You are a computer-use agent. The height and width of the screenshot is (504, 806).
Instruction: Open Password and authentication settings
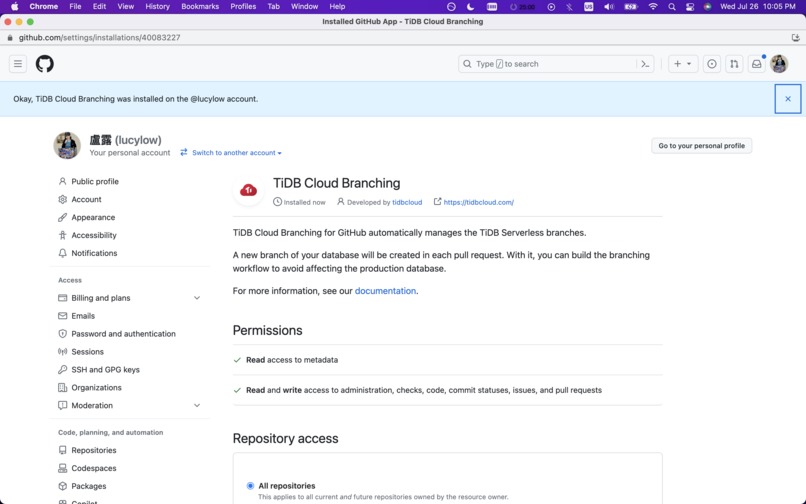[x=123, y=334]
